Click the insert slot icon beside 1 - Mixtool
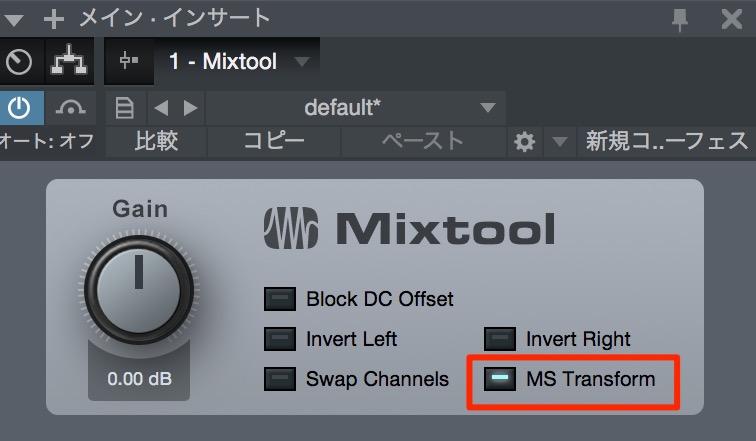The width and height of the screenshot is (756, 441). click(x=129, y=61)
